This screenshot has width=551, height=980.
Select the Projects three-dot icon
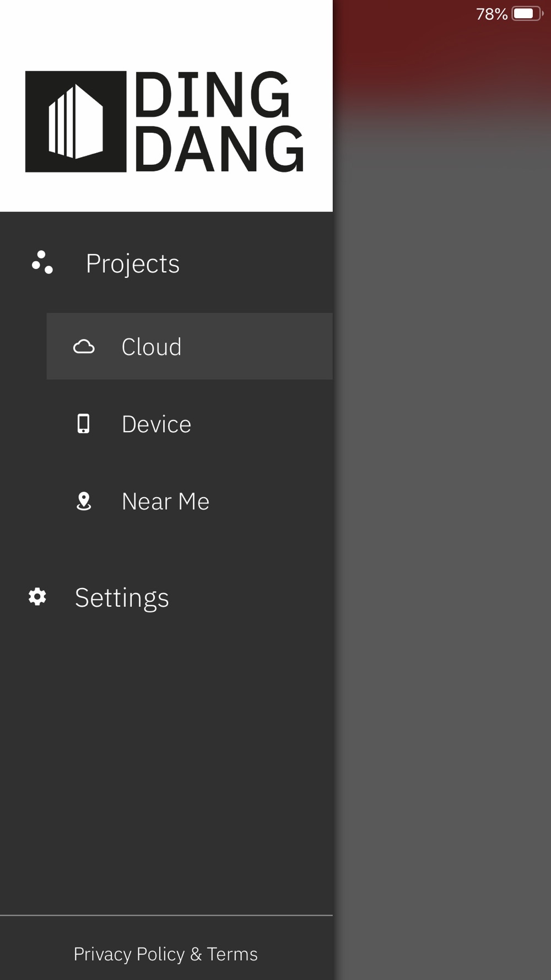(x=42, y=262)
